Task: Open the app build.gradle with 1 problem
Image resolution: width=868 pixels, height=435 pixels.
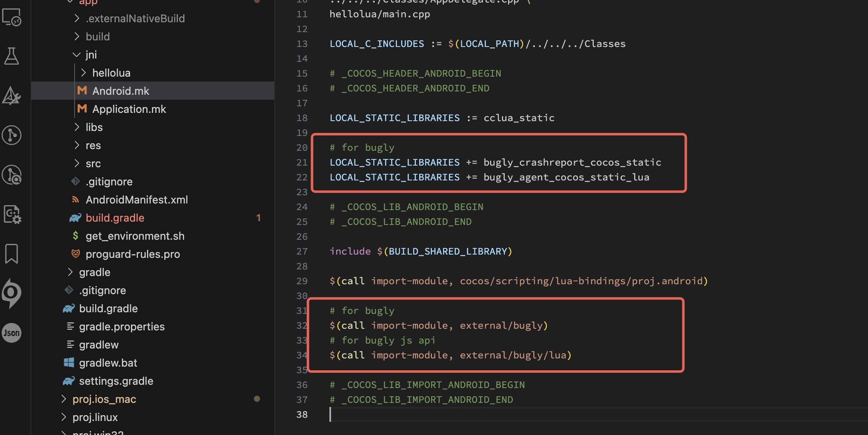Action: 153,217
